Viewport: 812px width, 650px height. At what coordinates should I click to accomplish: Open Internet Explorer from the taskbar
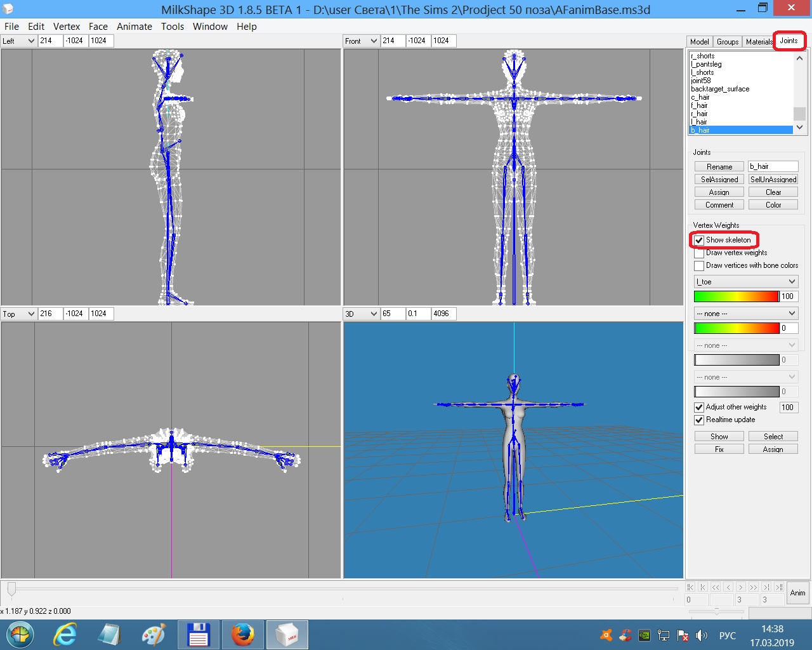[65, 635]
